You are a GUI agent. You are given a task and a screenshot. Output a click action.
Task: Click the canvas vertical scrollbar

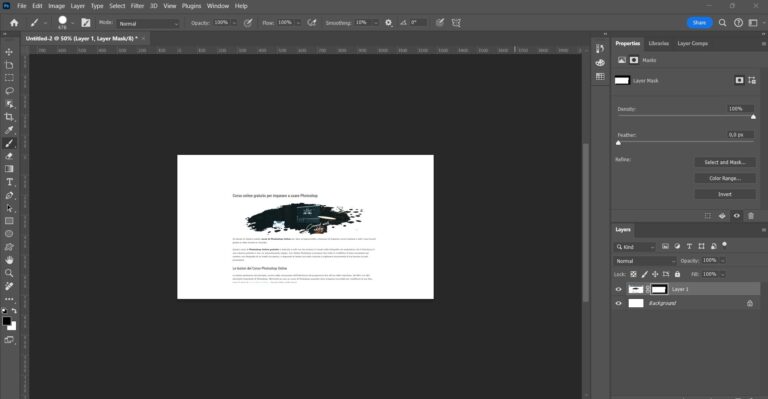[x=585, y=223]
